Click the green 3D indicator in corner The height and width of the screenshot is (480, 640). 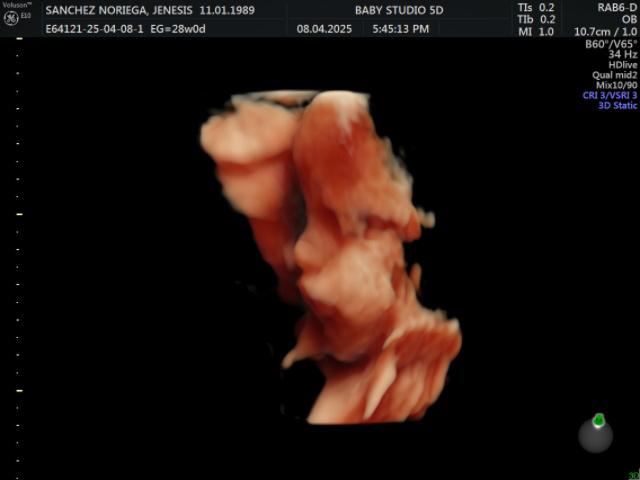pyautogui.click(x=633, y=475)
